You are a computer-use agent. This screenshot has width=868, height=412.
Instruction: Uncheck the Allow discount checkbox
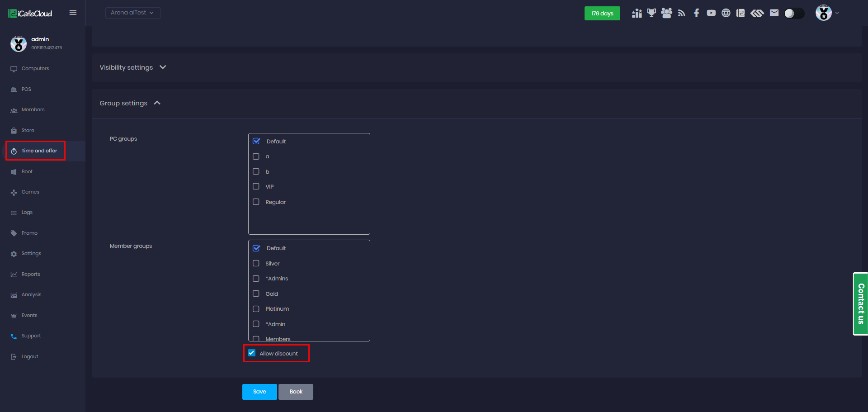(x=252, y=353)
